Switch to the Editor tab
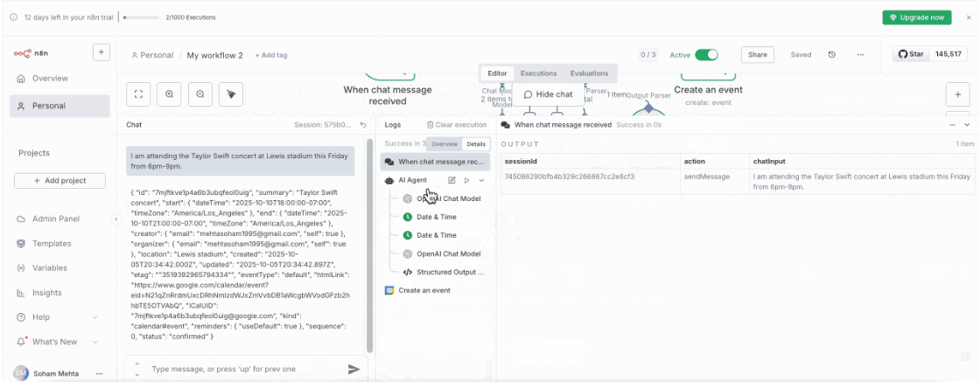This screenshot has width=980, height=382. point(498,73)
